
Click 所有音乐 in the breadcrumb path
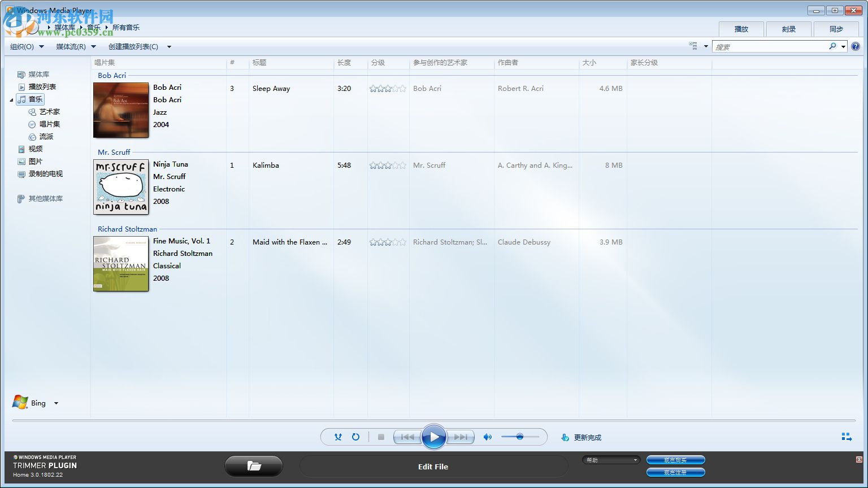pos(125,28)
